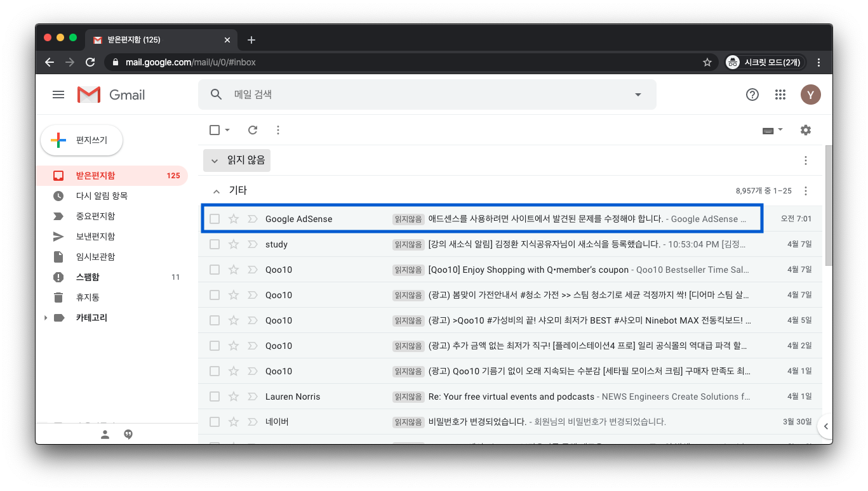This screenshot has width=868, height=491.
Task: Open a new browser tab
Action: pyautogui.click(x=251, y=40)
